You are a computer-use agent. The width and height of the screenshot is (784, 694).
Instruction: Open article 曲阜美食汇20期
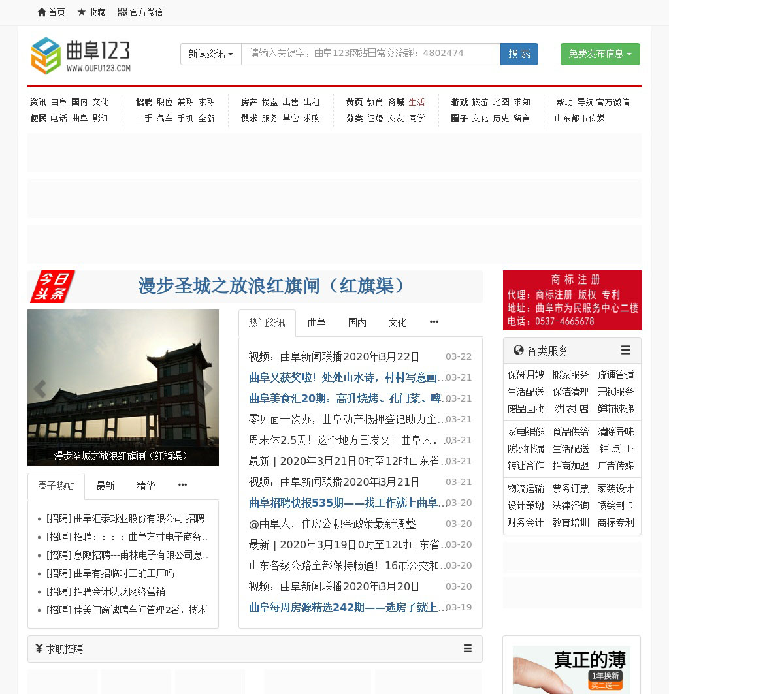[349, 398]
